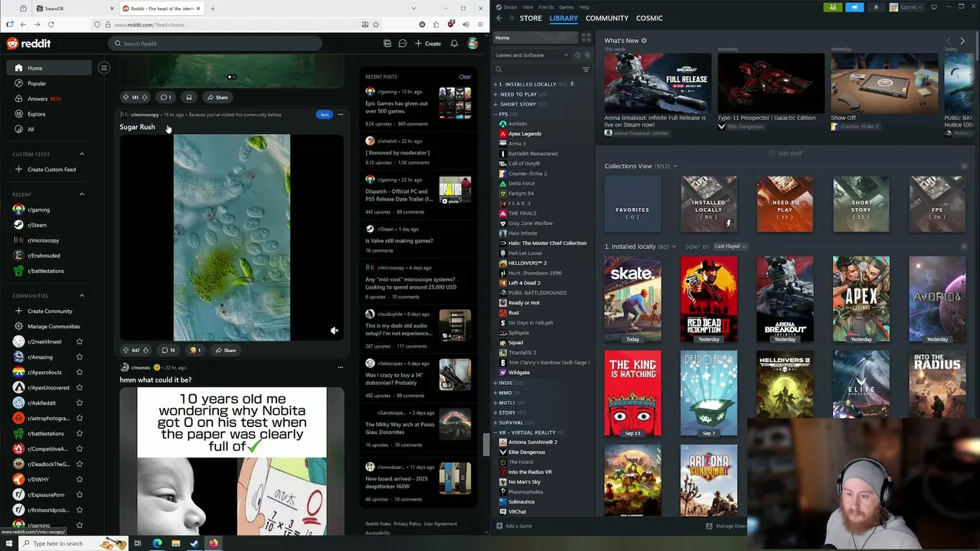Viewport: 980px width, 551px height.
Task: Click Steam announcements megaphone button
Action: (854, 8)
